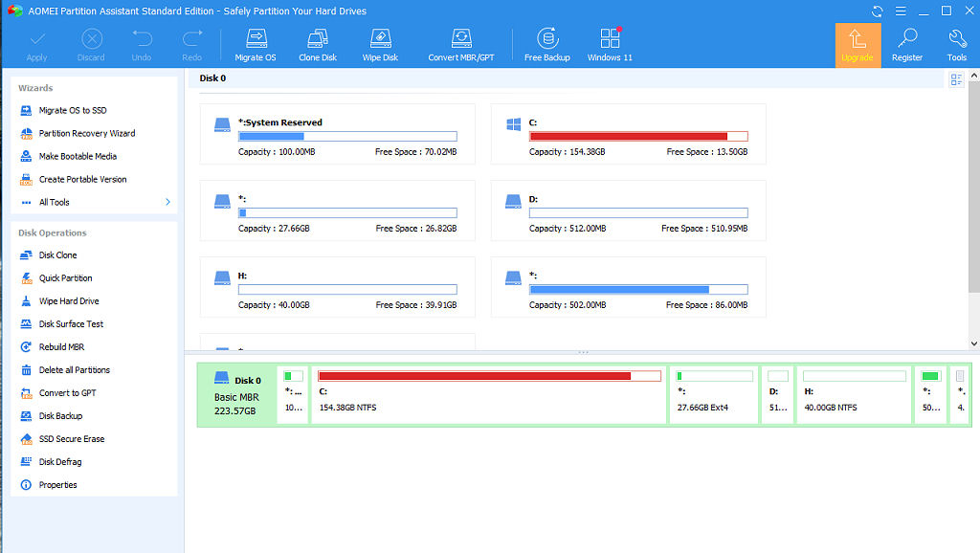Open the hamburger menu in title bar
Viewport: 980px width, 553px height.
pyautogui.click(x=901, y=11)
